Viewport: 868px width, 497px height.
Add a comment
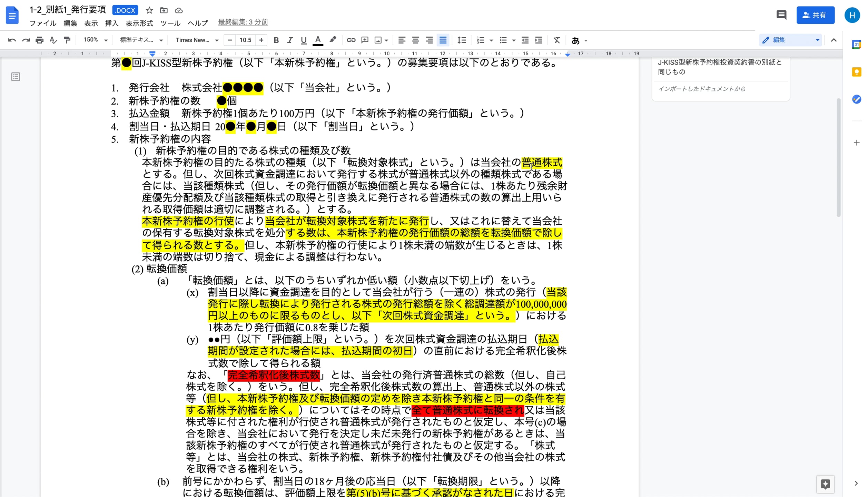coord(365,40)
